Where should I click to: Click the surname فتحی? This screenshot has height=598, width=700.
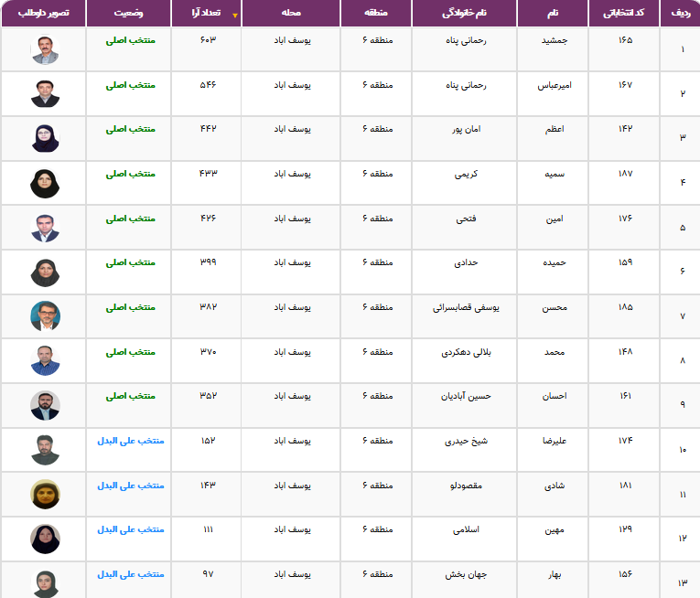coord(466,219)
